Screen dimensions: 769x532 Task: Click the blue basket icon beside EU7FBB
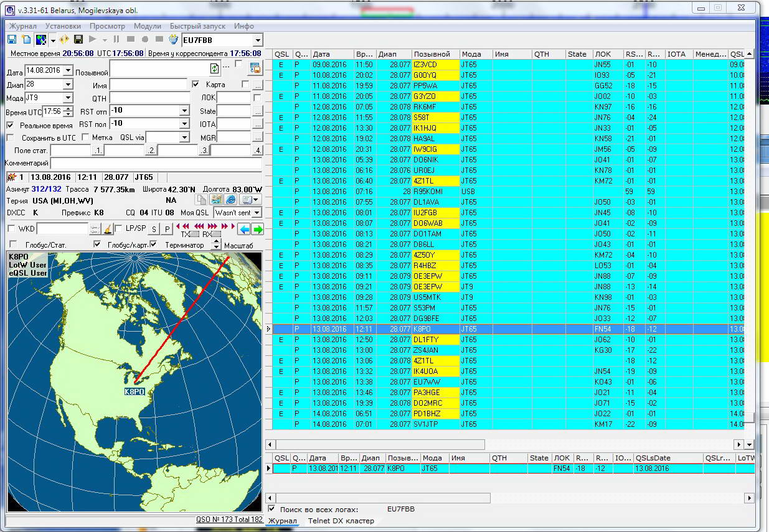pyautogui.click(x=173, y=40)
